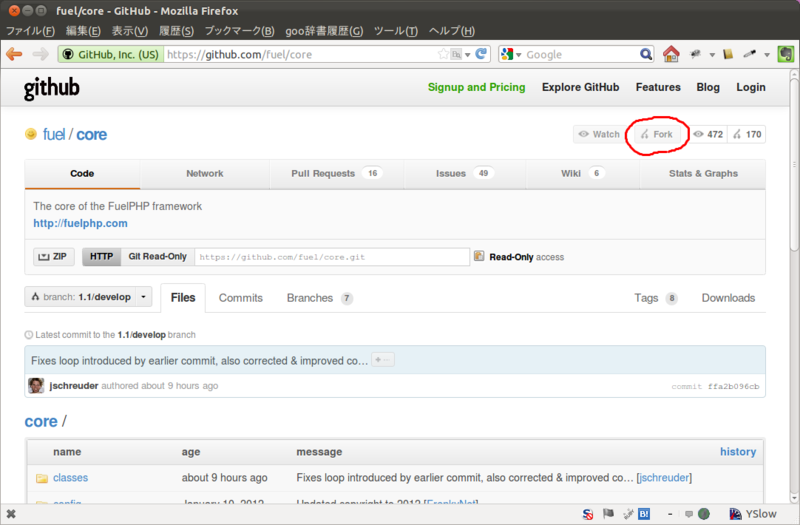Select the Git Read-Only clone protocol

click(157, 256)
